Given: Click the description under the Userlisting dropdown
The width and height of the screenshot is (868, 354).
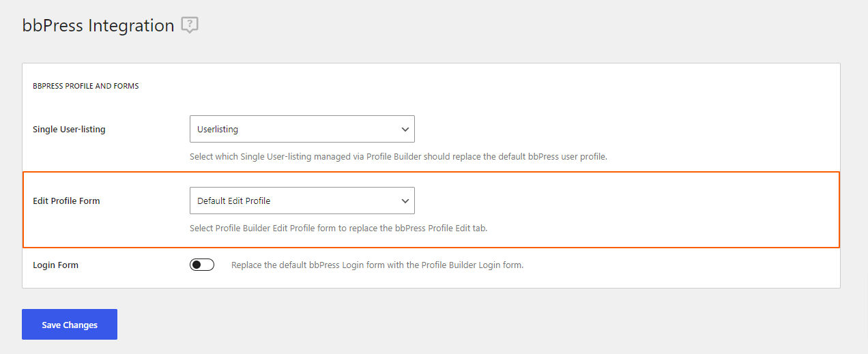Looking at the screenshot, I should [x=399, y=156].
